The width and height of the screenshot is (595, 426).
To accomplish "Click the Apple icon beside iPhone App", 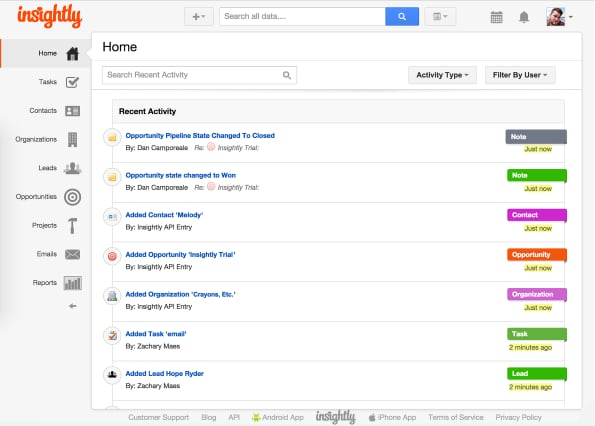I will [372, 417].
